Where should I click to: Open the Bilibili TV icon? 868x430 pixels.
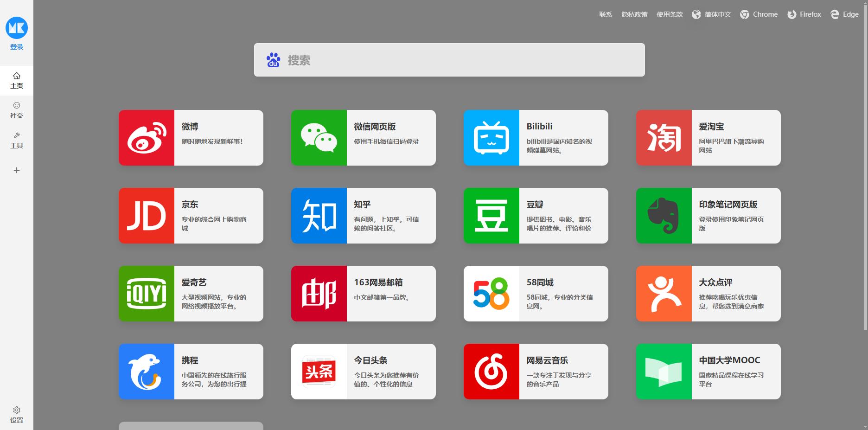coord(491,138)
